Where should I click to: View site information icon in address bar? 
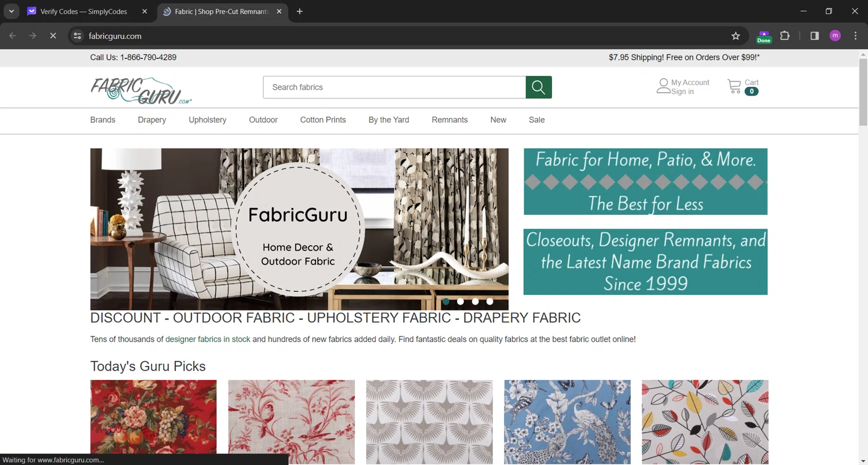tap(77, 36)
